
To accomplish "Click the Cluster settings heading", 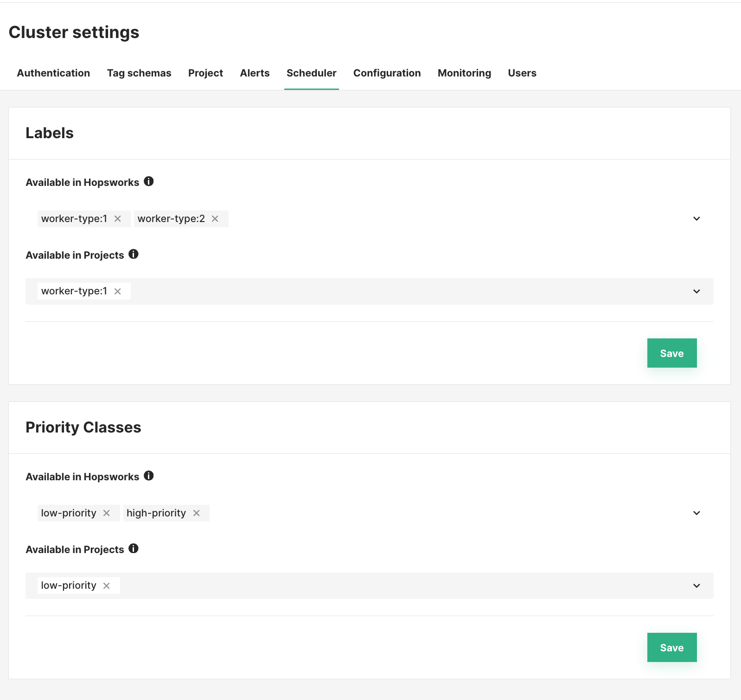I will tap(74, 32).
